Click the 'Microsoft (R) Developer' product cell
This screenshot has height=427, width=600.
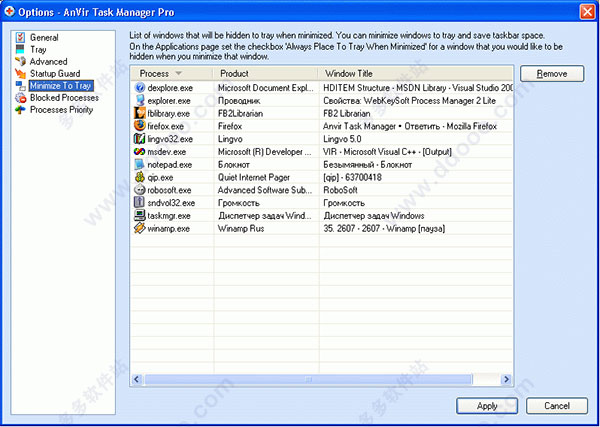coord(265,152)
